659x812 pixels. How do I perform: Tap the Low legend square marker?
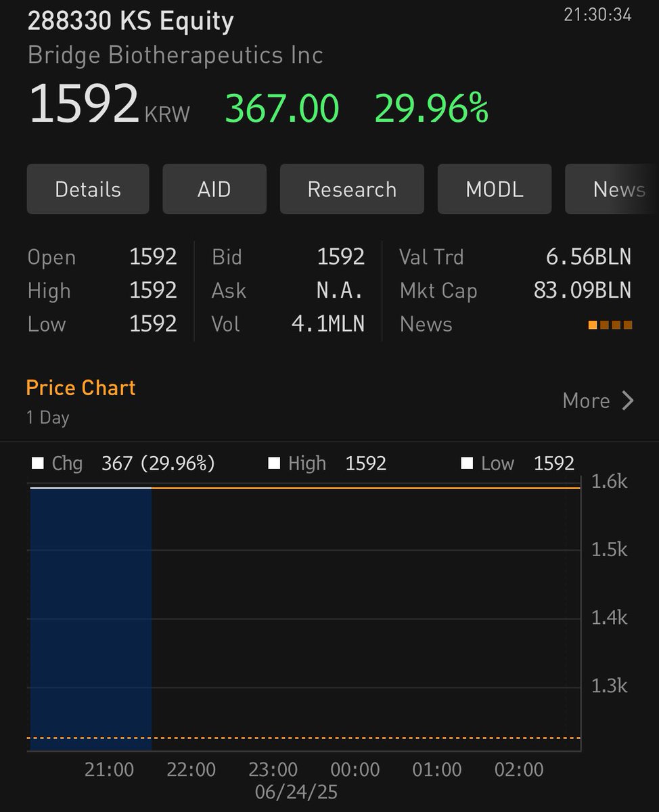[467, 464]
